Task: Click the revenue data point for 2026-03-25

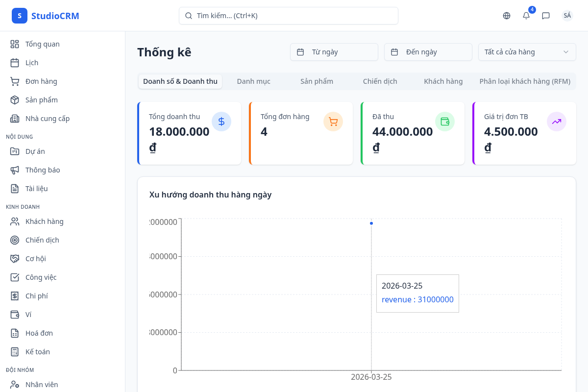Action: 371,223
